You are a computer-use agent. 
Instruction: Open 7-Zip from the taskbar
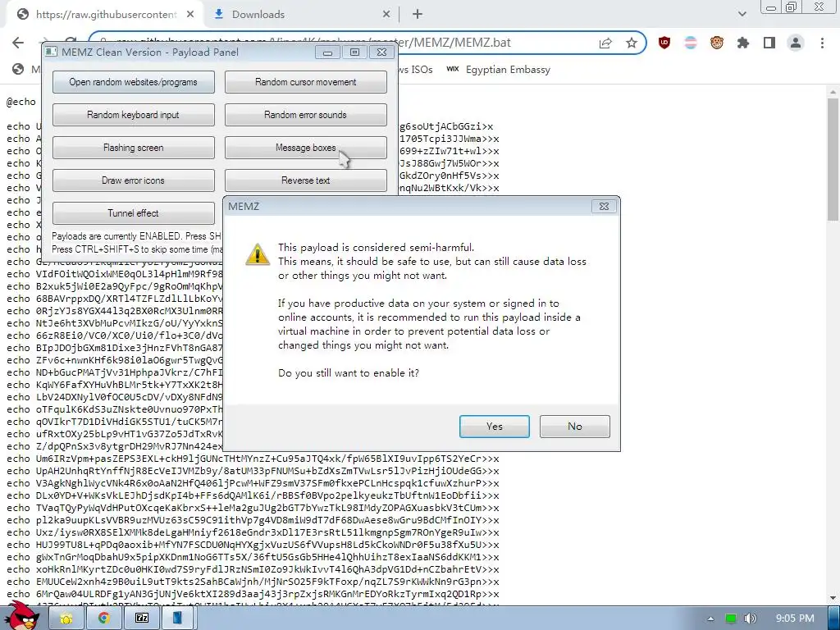[141, 619]
